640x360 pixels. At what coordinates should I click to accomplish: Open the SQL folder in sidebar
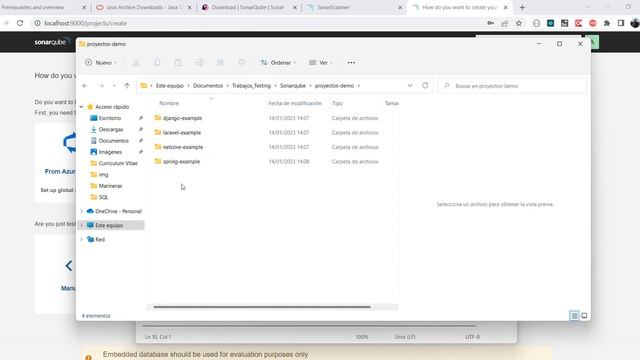pyautogui.click(x=103, y=197)
